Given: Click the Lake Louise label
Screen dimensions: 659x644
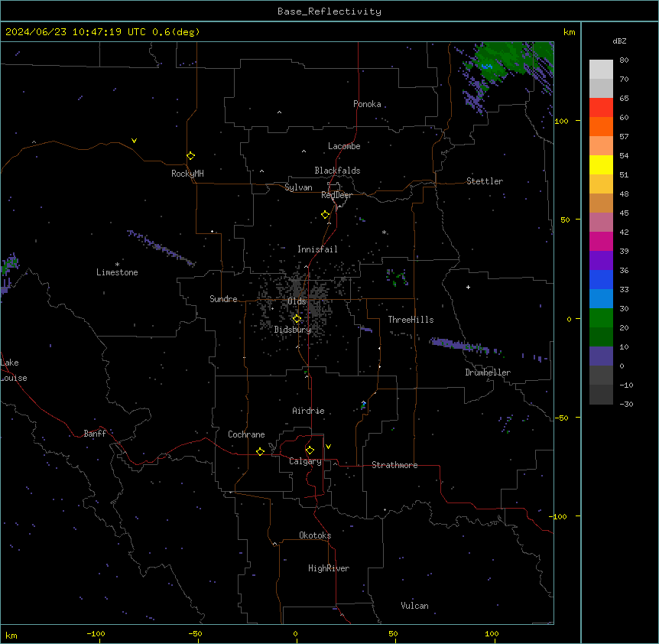Looking at the screenshot, I should 14,370.
